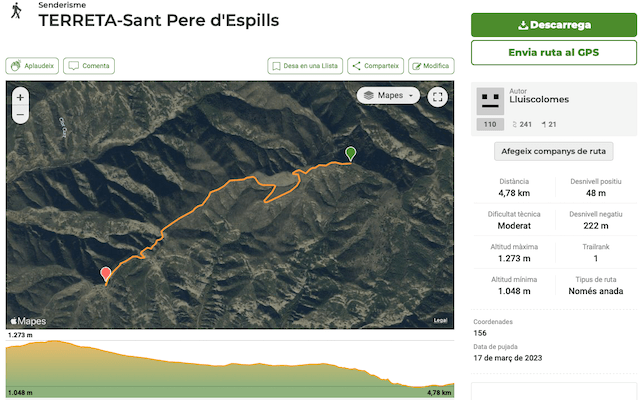640x400 pixels.
Task: Open the Mapes layer dropdown
Action: [x=389, y=96]
